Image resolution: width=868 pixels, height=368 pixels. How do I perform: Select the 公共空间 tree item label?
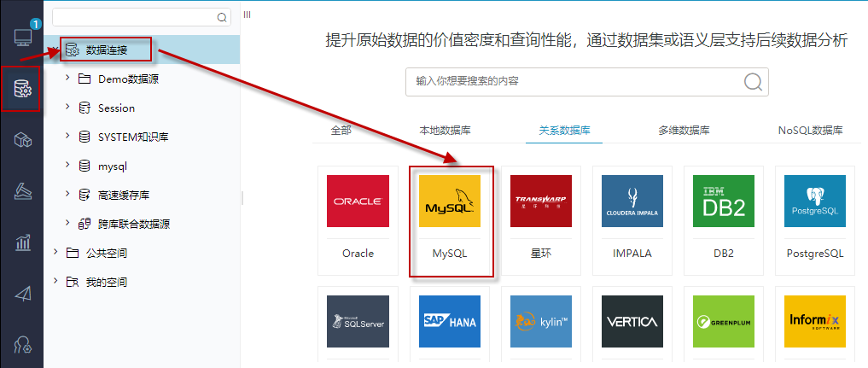click(107, 254)
